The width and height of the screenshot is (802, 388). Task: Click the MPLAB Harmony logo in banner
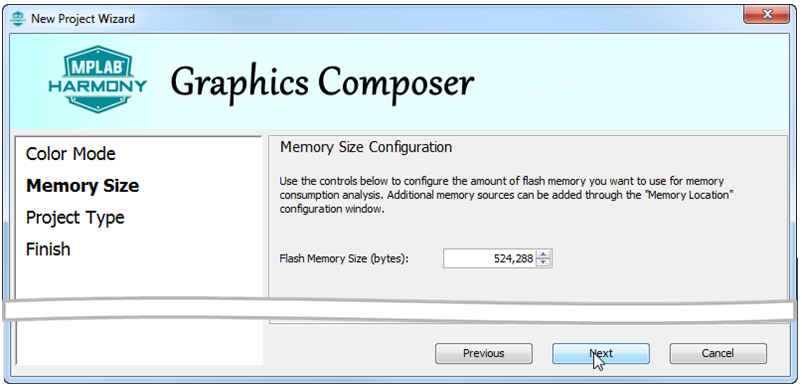point(98,79)
